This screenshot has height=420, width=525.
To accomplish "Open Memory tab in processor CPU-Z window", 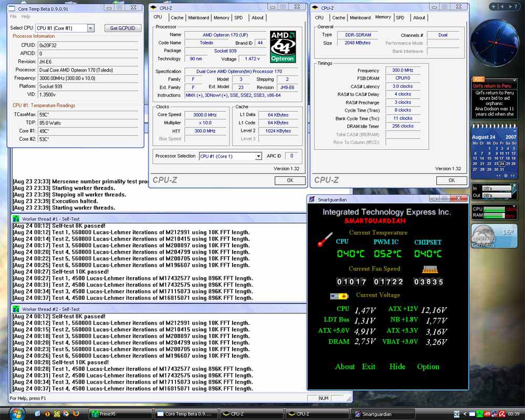I will point(222,17).
